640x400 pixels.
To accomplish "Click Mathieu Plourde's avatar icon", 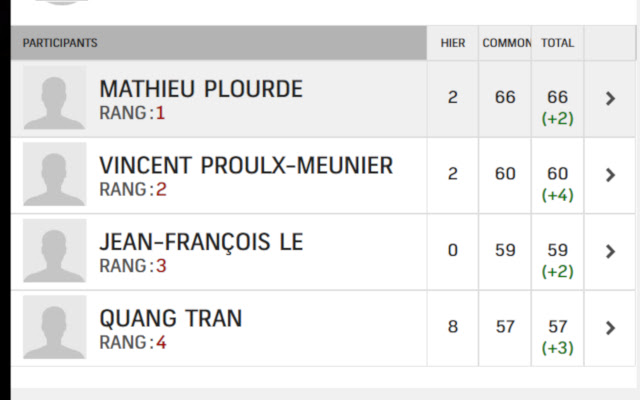I will [54, 98].
